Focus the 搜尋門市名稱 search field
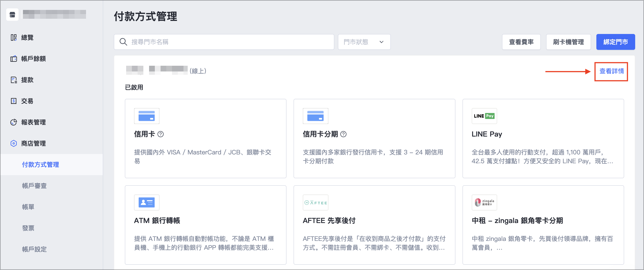This screenshot has width=644, height=270. coord(224,42)
